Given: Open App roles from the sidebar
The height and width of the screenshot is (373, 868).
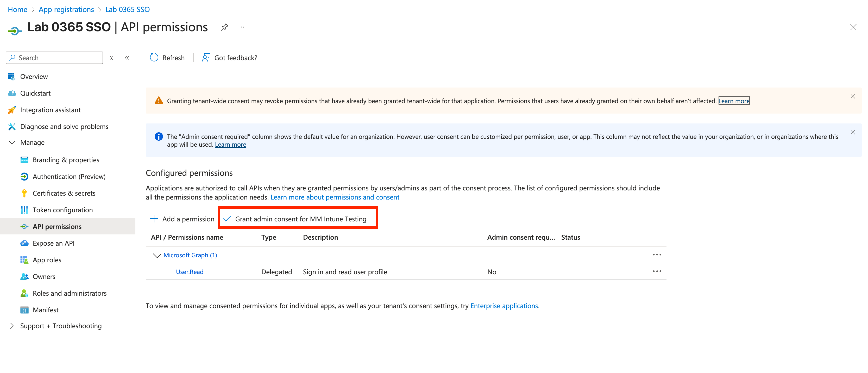Looking at the screenshot, I should pos(47,260).
